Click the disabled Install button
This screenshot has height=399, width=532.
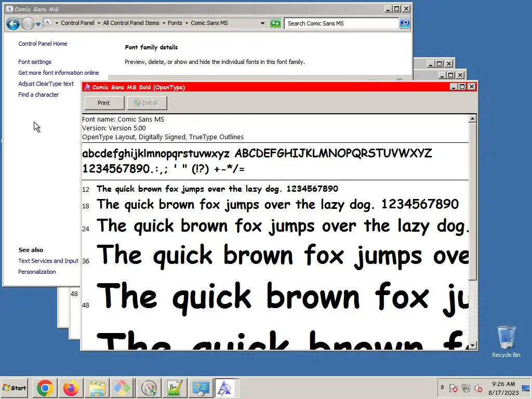pyautogui.click(x=147, y=103)
